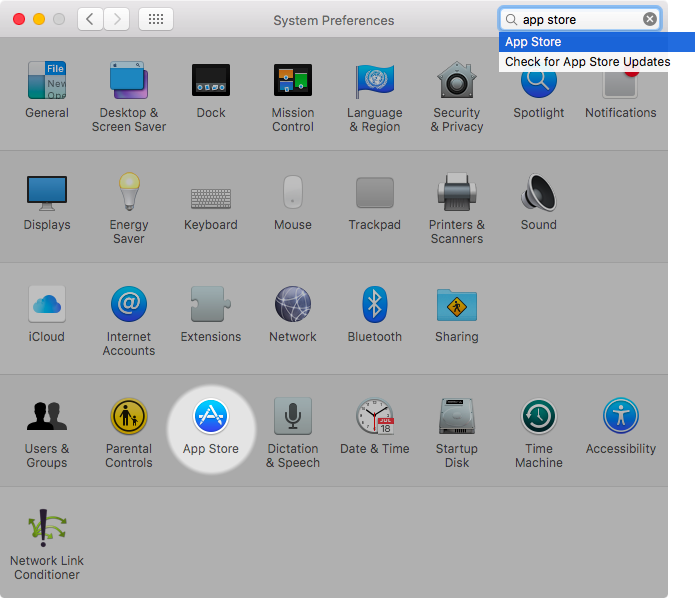Open Parental Controls preferences
Image resolution: width=695 pixels, height=598 pixels.
(129, 433)
